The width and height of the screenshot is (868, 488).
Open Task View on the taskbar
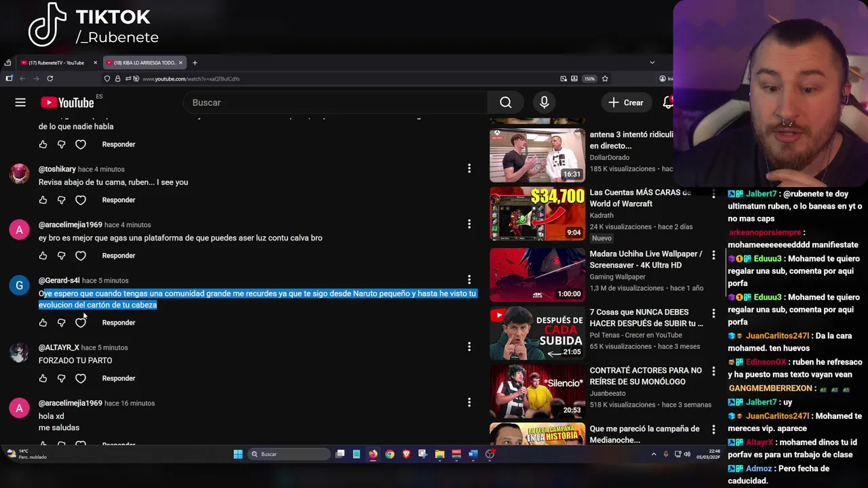pos(340,454)
